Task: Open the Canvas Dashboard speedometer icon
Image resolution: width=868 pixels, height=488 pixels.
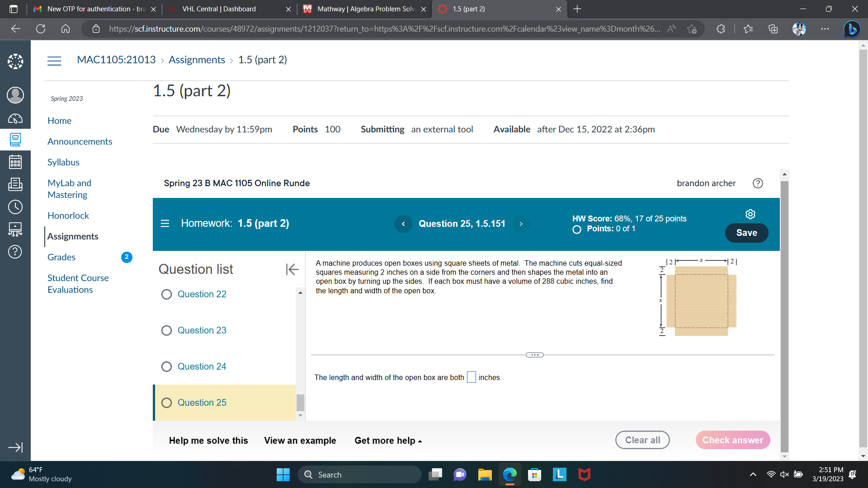Action: point(15,118)
